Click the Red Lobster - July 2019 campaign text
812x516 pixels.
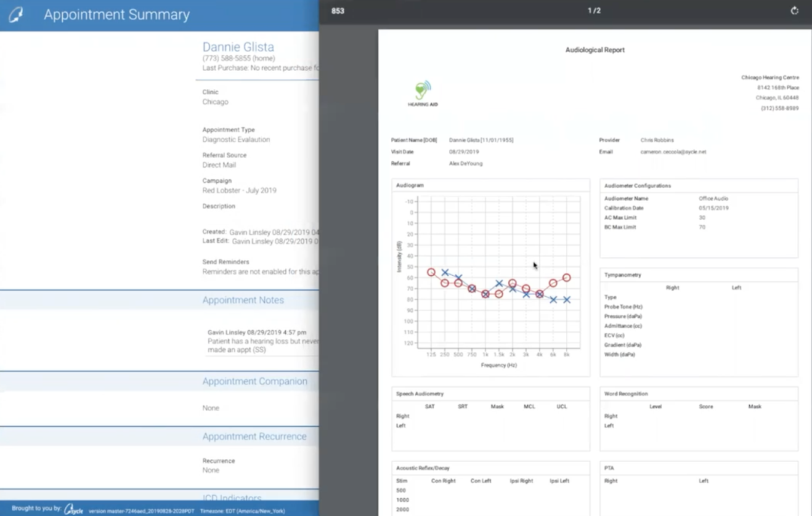click(x=240, y=190)
